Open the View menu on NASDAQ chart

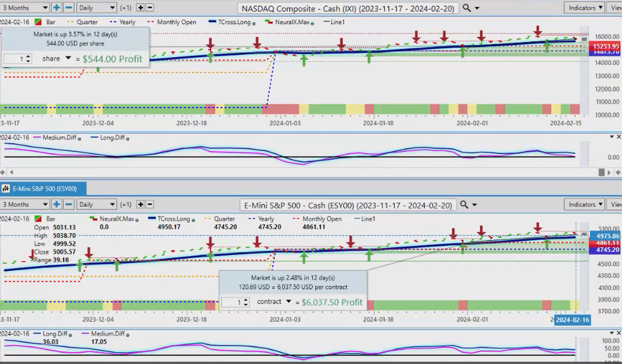click(615, 8)
